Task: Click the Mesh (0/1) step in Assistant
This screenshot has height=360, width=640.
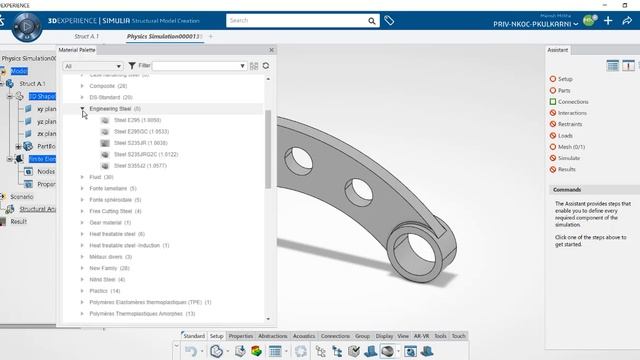Action: [x=571, y=147]
